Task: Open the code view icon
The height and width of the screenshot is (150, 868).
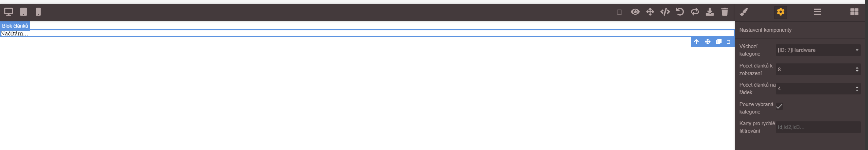Action: tap(665, 12)
